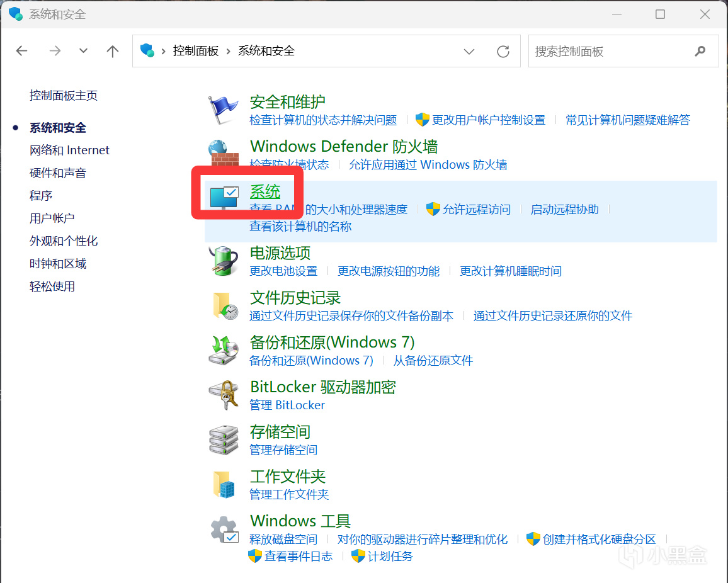
Task: Click 管理工作文件夹
Action: click(289, 495)
